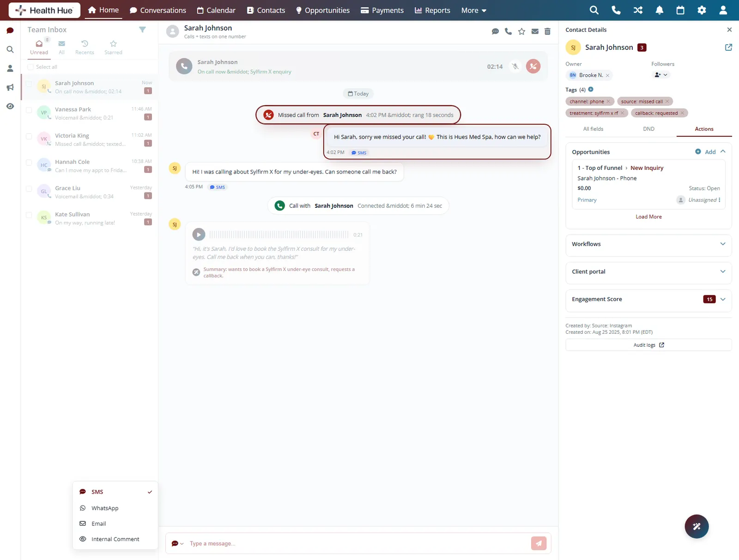This screenshot has height=560, width=739.
Task: Select WhatsApp channel
Action: point(115,508)
